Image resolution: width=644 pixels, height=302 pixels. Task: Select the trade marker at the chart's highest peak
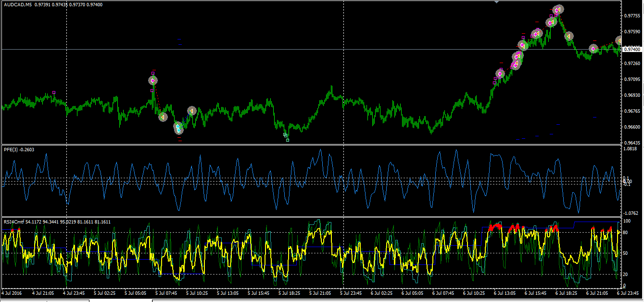(x=558, y=9)
